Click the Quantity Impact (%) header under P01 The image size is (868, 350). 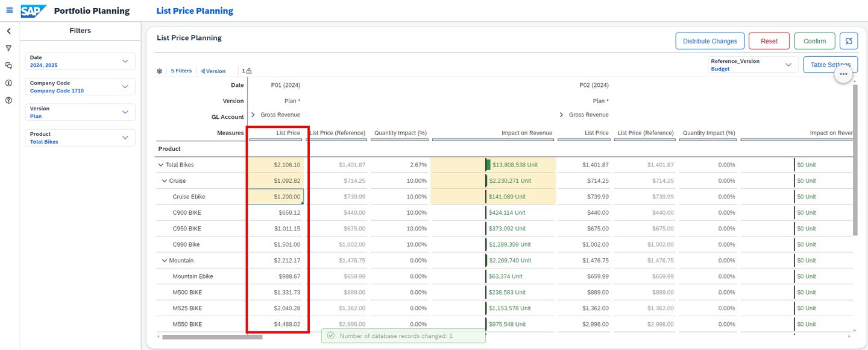(400, 133)
